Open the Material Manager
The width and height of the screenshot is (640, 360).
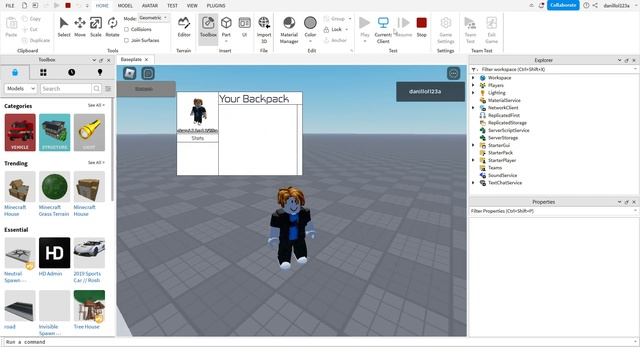click(x=289, y=29)
